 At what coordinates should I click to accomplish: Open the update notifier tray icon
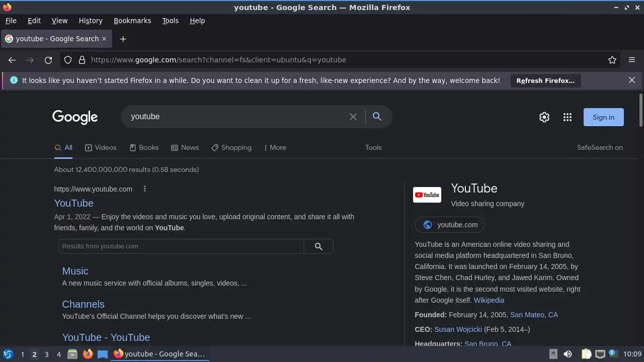pos(613,354)
